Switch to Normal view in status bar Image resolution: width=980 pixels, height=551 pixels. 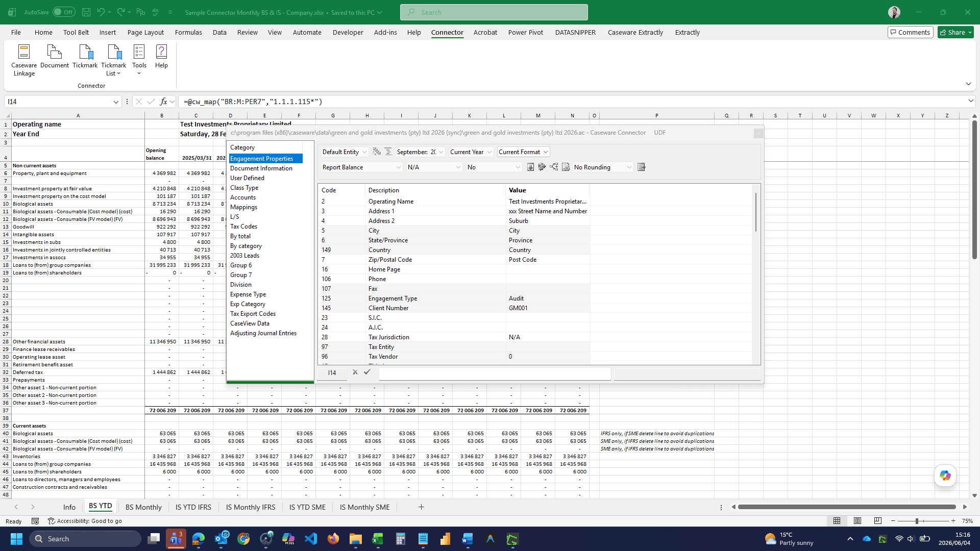pyautogui.click(x=837, y=521)
